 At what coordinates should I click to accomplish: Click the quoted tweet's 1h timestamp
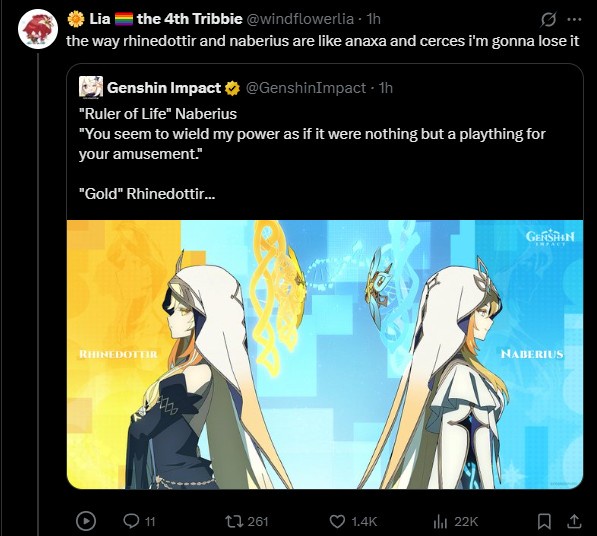[385, 88]
